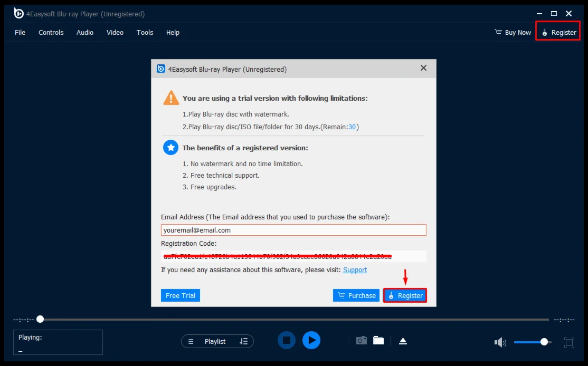
Task: Click the Stop playback button
Action: click(287, 341)
